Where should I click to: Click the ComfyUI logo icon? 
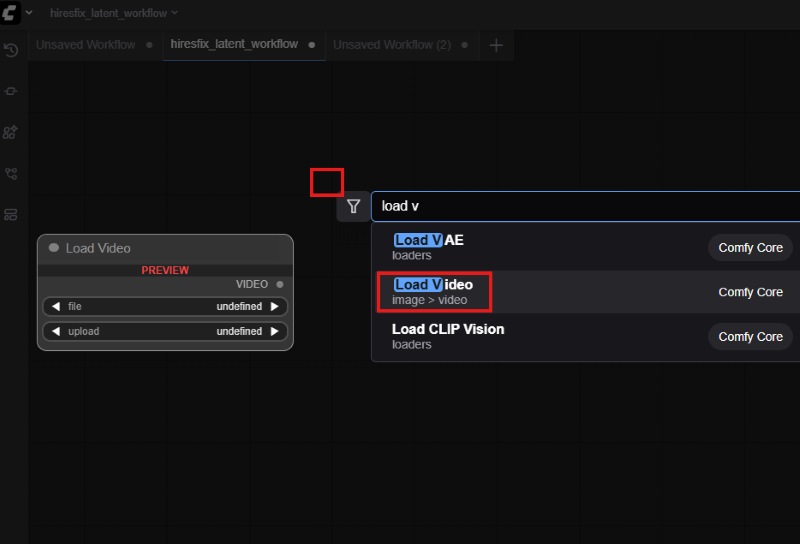10,13
